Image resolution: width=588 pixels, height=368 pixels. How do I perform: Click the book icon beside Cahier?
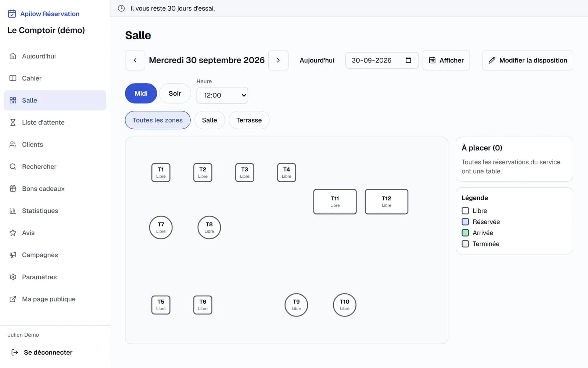13,78
